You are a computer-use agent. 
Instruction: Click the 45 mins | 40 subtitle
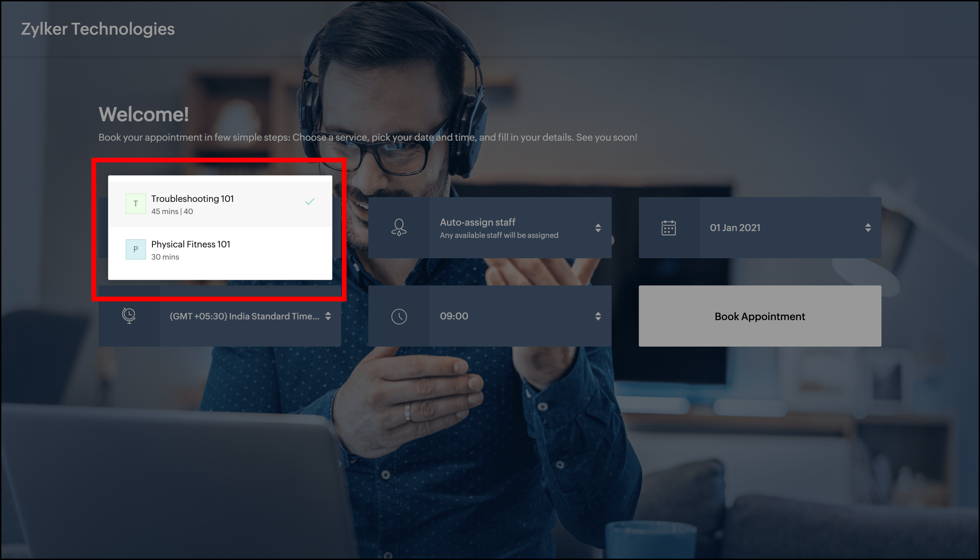pos(172,212)
